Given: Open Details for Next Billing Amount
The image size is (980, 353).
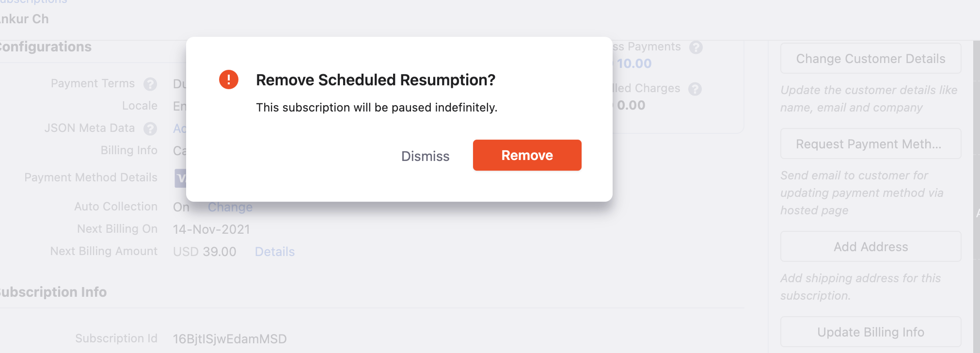Looking at the screenshot, I should (x=275, y=252).
